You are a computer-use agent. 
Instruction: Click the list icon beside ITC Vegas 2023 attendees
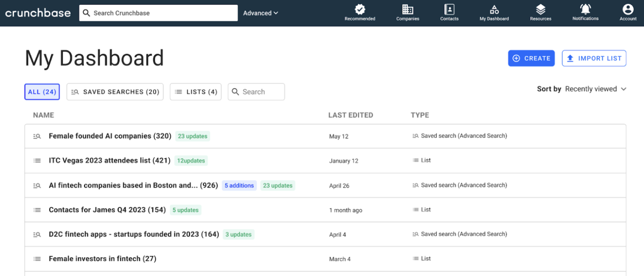[37, 160]
